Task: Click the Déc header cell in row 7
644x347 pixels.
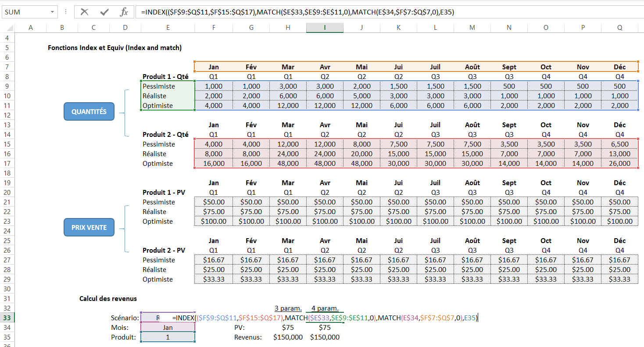Action: [x=619, y=67]
